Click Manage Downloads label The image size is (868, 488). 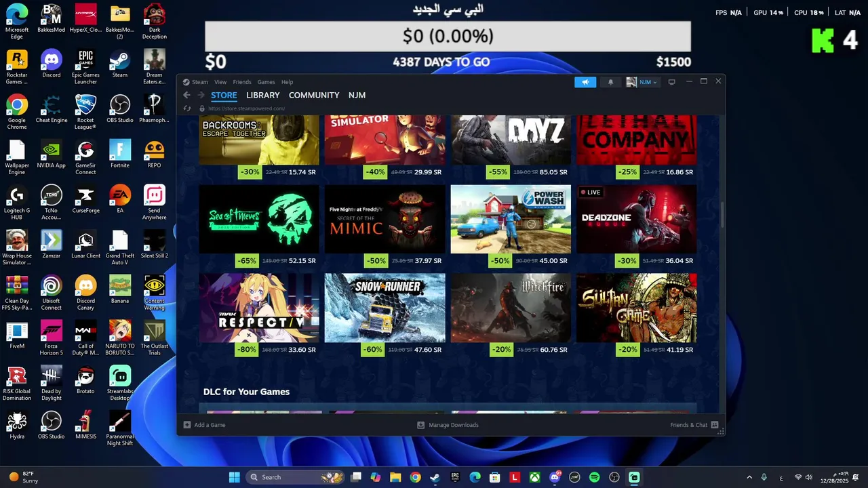(454, 425)
